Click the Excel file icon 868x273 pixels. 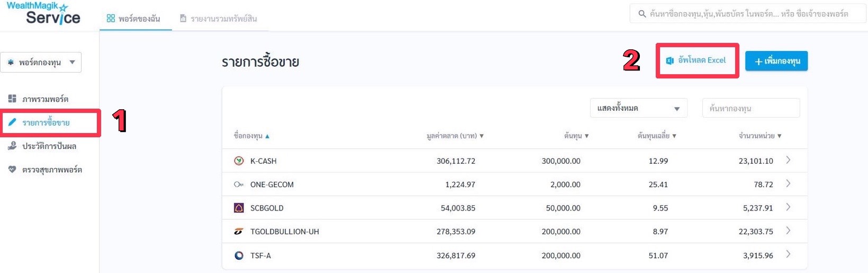pos(670,60)
